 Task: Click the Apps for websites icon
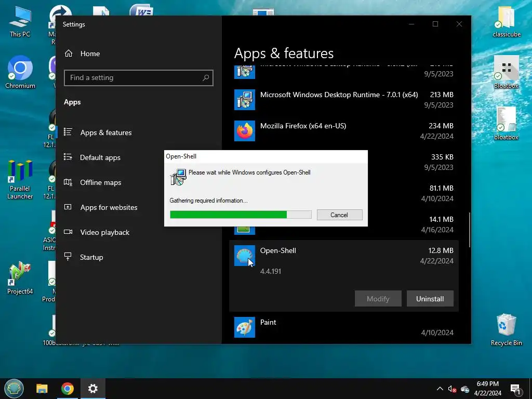(x=68, y=207)
